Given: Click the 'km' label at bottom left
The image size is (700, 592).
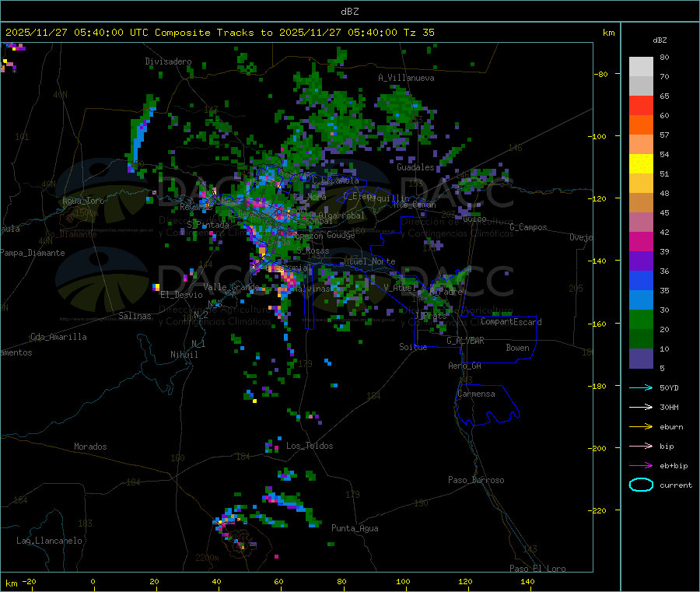Looking at the screenshot, I should pyautogui.click(x=11, y=583).
